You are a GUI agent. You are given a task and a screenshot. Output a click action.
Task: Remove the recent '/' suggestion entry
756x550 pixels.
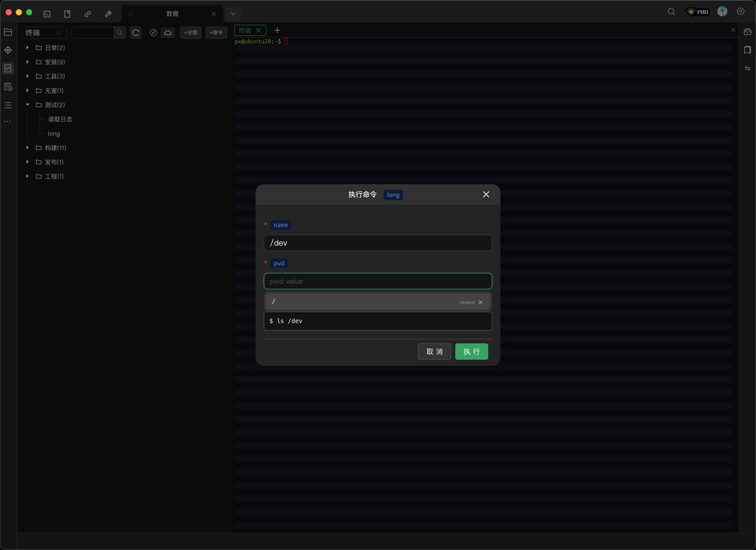pyautogui.click(x=480, y=302)
